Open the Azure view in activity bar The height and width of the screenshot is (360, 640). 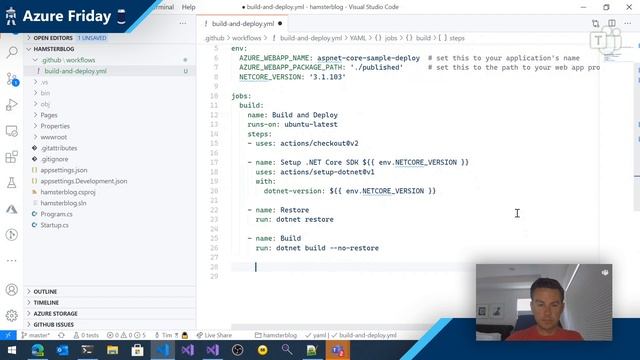click(12, 209)
